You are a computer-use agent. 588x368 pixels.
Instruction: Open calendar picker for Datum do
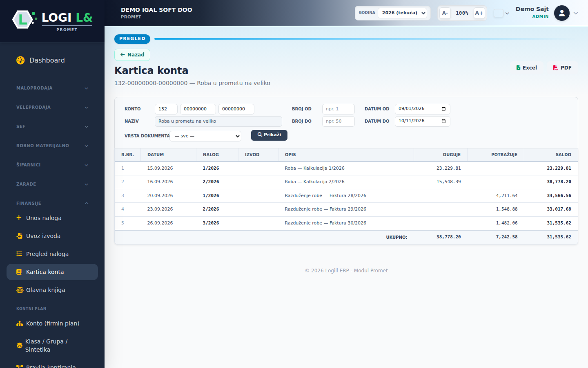click(443, 121)
